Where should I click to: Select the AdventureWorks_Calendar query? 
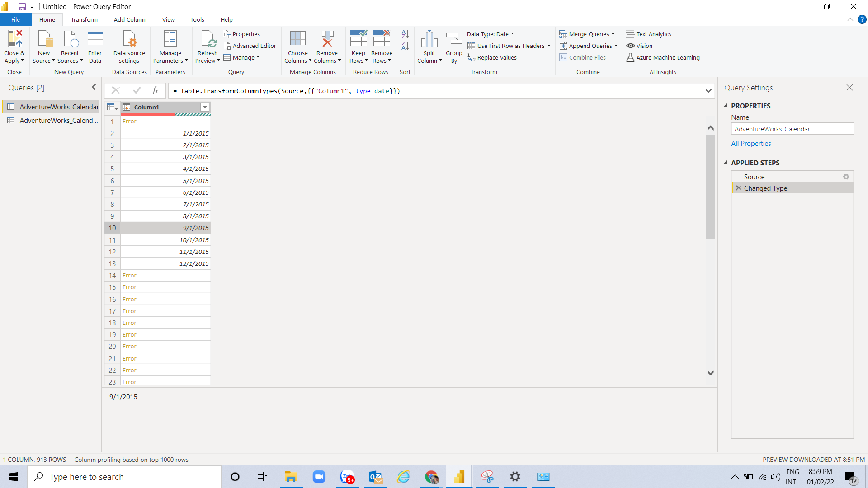[x=51, y=107]
